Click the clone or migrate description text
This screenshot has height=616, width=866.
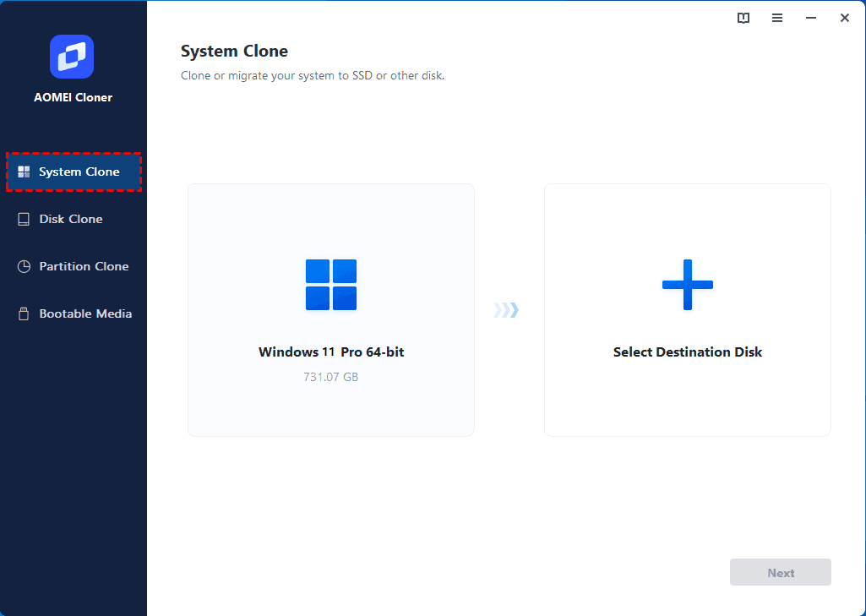313,76
